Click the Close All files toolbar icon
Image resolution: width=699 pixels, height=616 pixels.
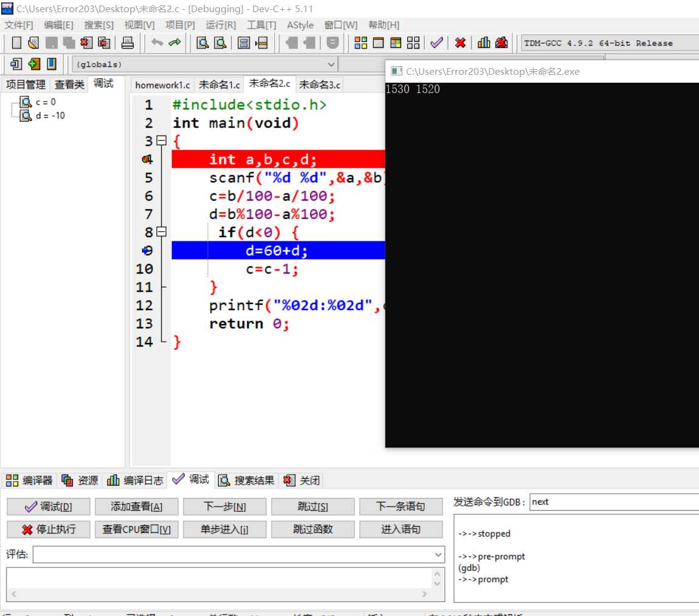tap(104, 43)
